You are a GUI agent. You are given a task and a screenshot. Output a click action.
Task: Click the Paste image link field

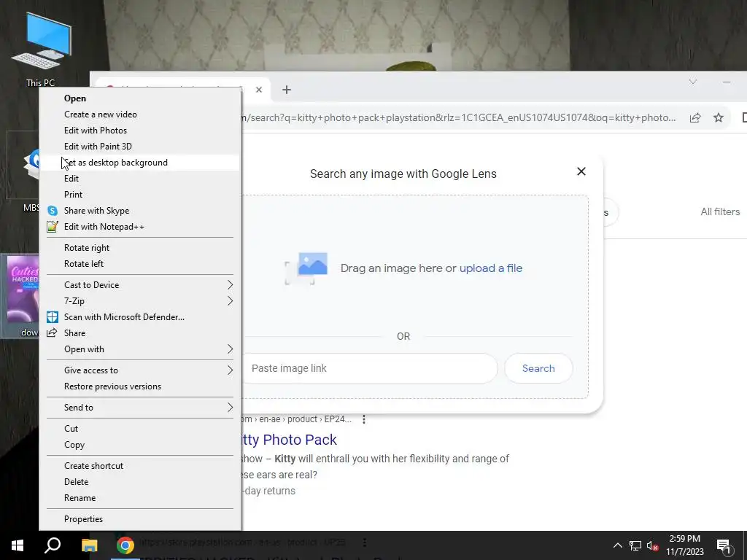[x=370, y=368]
